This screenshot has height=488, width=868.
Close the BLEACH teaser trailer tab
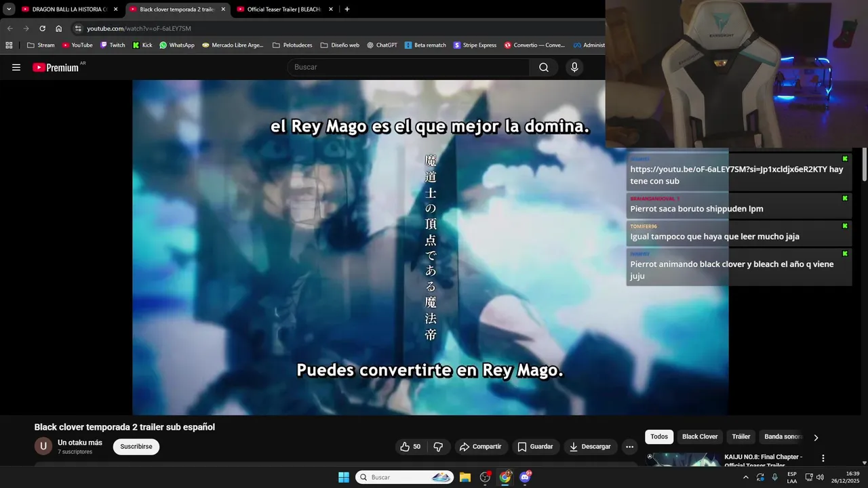click(331, 9)
